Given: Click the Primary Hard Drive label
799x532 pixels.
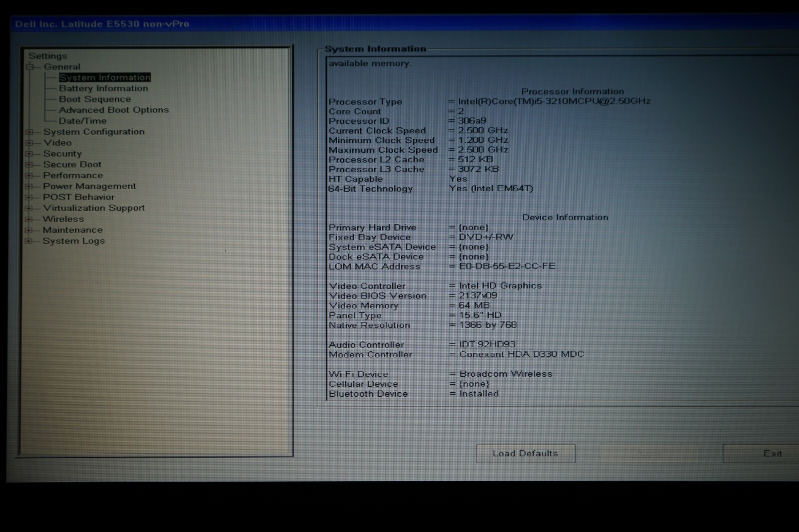Looking at the screenshot, I should pos(373,228).
